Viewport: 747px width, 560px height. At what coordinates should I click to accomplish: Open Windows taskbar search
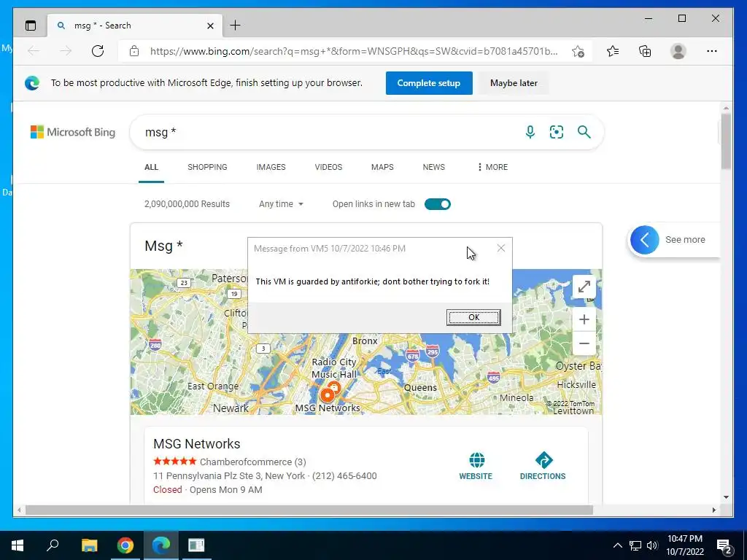[x=53, y=545]
